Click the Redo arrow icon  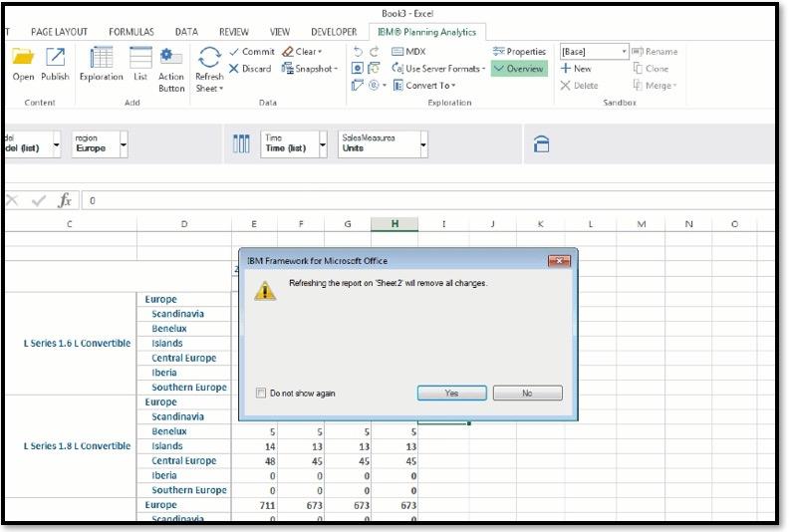pyautogui.click(x=375, y=52)
